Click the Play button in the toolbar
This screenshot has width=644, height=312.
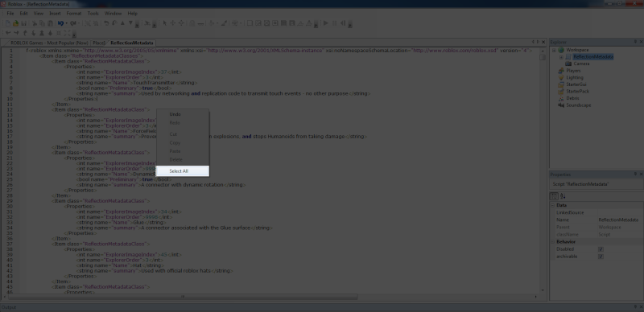point(325,23)
